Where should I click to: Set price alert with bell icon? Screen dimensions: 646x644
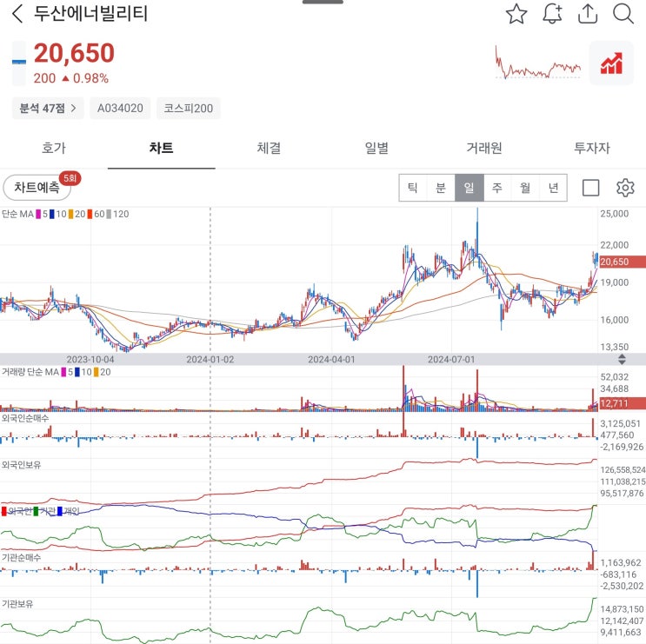(552, 14)
